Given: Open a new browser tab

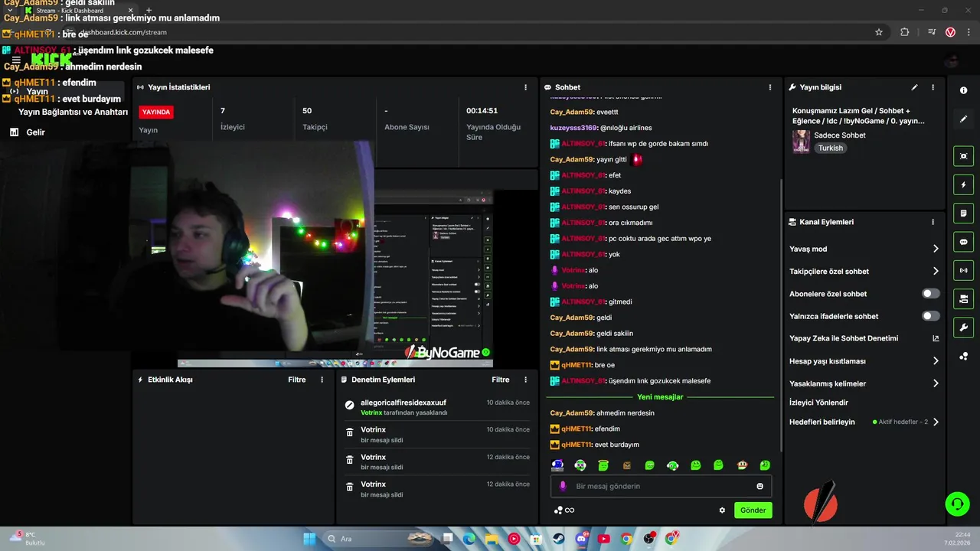Looking at the screenshot, I should coord(149,11).
